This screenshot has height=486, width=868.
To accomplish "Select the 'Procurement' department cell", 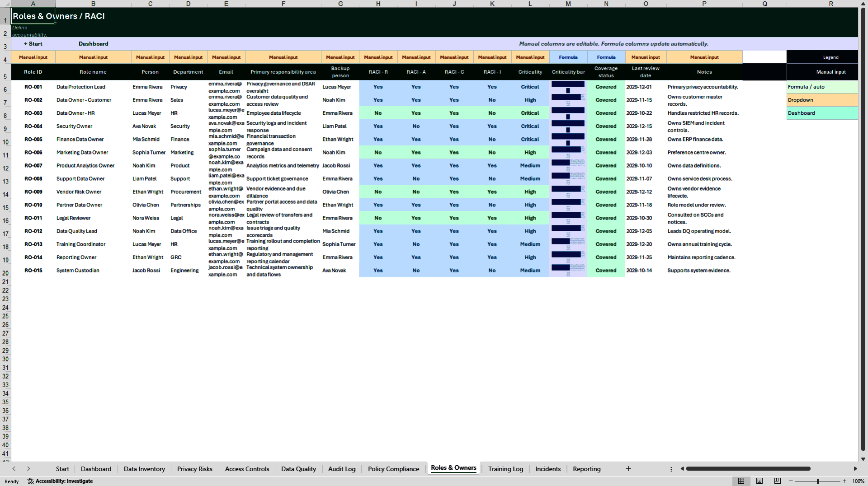I will coord(188,192).
